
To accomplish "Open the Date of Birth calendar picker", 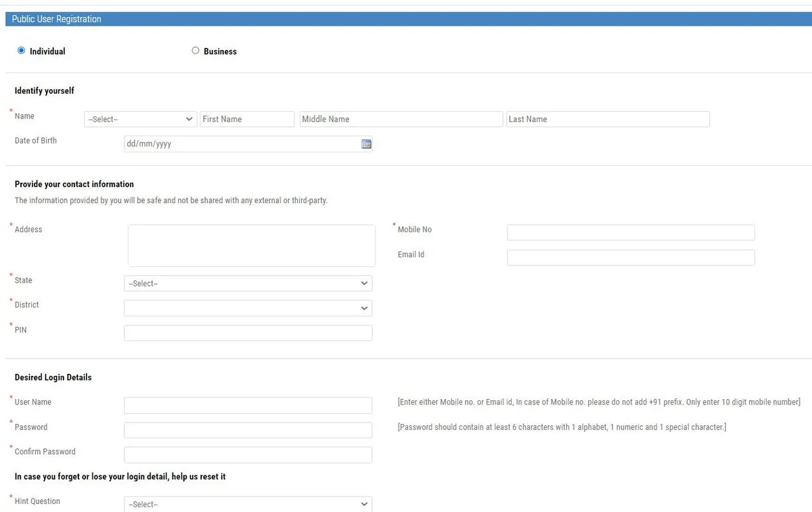I will pyautogui.click(x=366, y=144).
